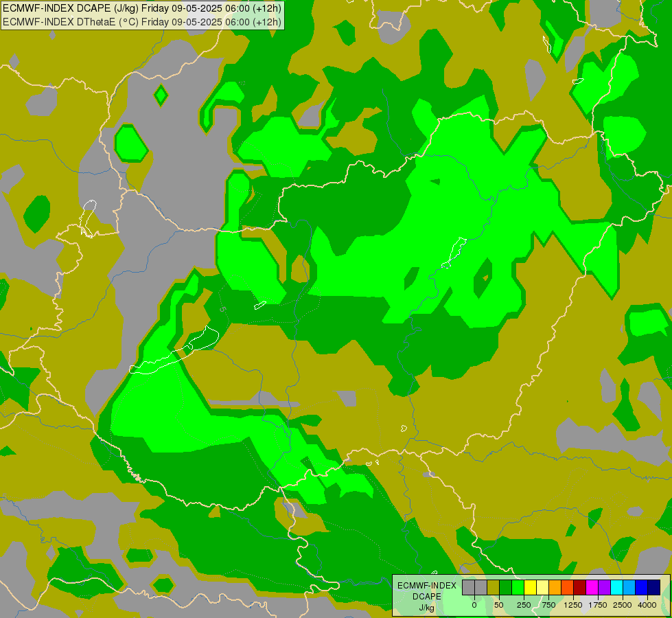672x618 pixels.
Task: Pick the red-orange legend swatch
Action: pyautogui.click(x=568, y=588)
